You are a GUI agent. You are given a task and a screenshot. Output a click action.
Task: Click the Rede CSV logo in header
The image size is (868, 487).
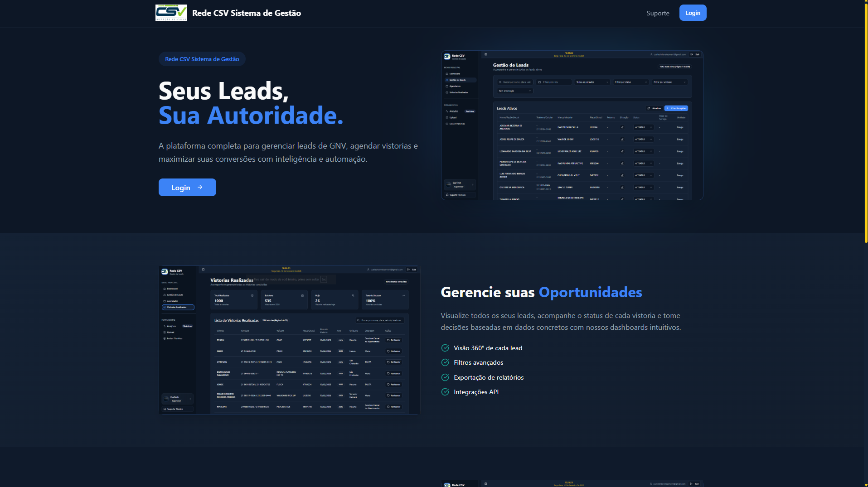click(x=171, y=13)
